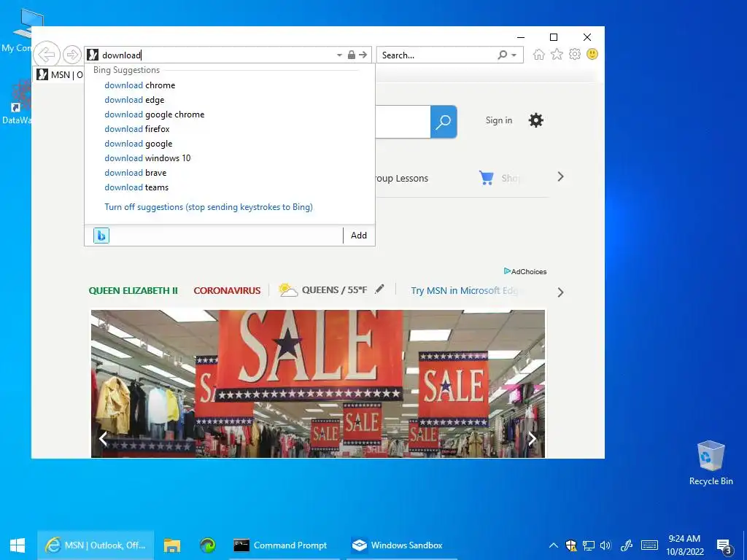Click the browser Back arrow button

pos(47,55)
